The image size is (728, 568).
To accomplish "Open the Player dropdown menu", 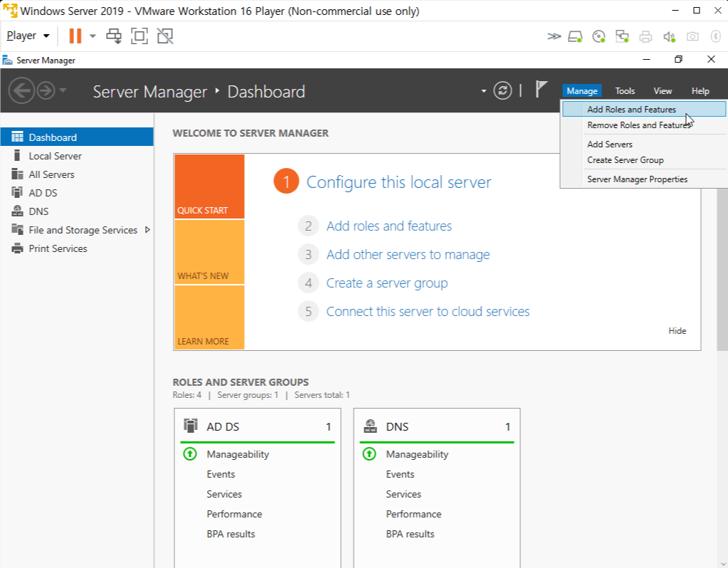I will click(x=28, y=36).
